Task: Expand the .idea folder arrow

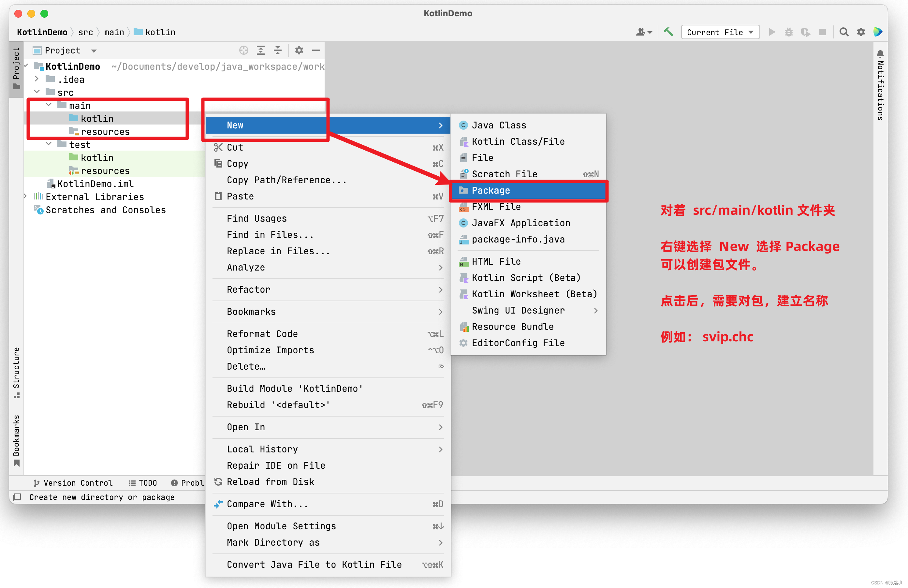Action: tap(37, 79)
